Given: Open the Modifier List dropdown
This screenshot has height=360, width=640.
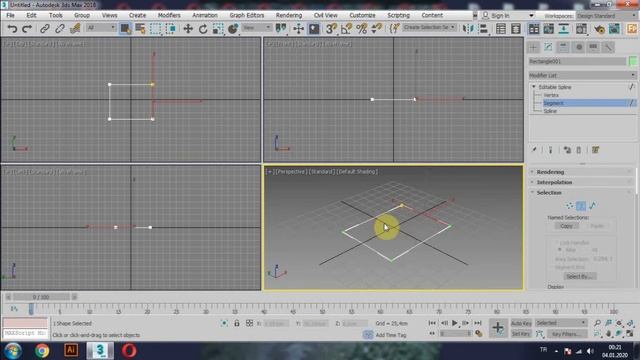Looking at the screenshot, I should (582, 76).
